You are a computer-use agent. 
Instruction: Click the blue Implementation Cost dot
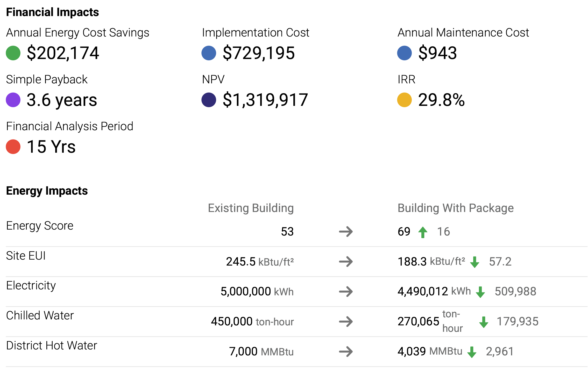[209, 53]
